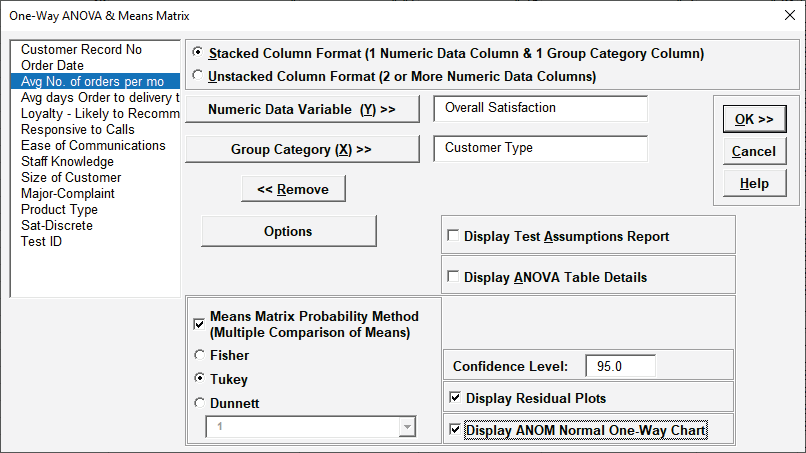
Task: Click Numeric Data Variable (Y) button
Action: [302, 109]
